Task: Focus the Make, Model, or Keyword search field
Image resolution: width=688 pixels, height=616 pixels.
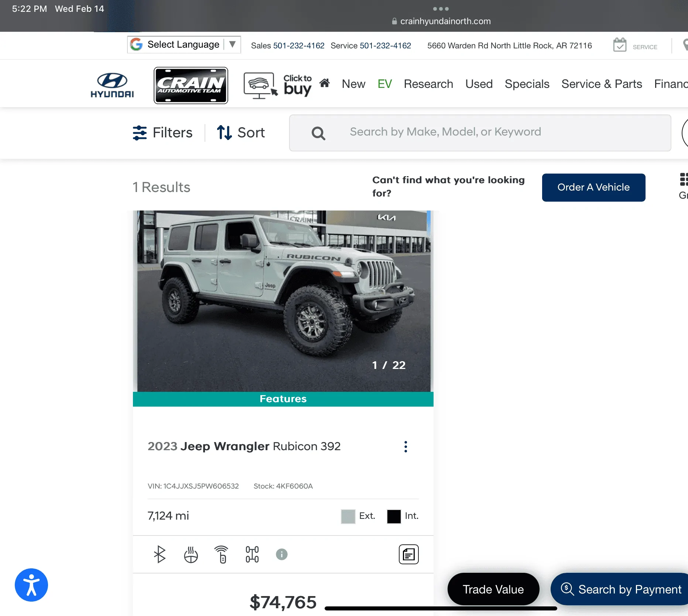Action: point(480,133)
